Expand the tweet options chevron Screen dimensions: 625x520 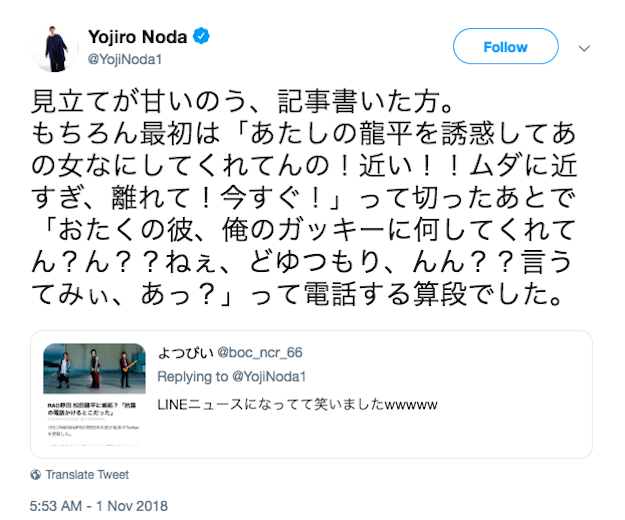[585, 48]
